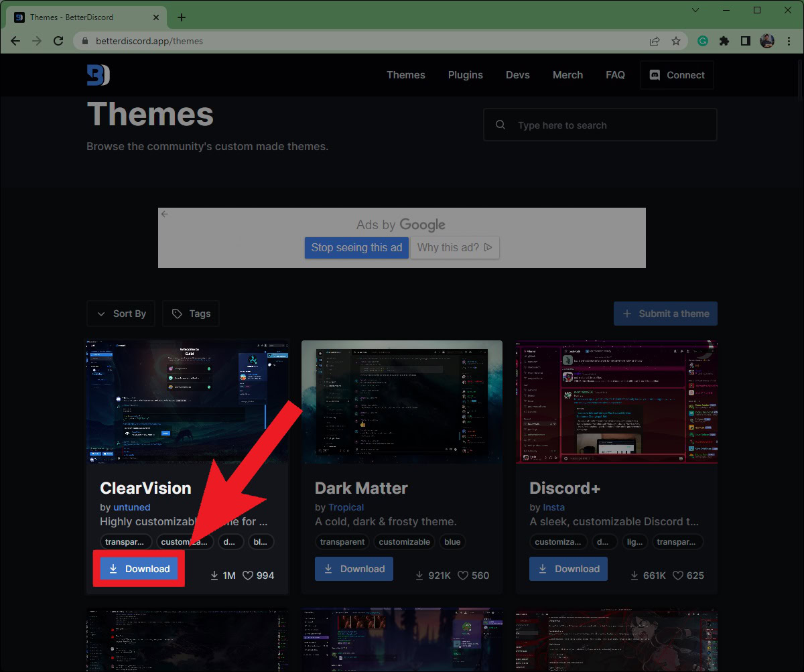Open the tab search chevron in title bar
Image resolution: width=804 pixels, height=672 pixels.
click(x=695, y=10)
